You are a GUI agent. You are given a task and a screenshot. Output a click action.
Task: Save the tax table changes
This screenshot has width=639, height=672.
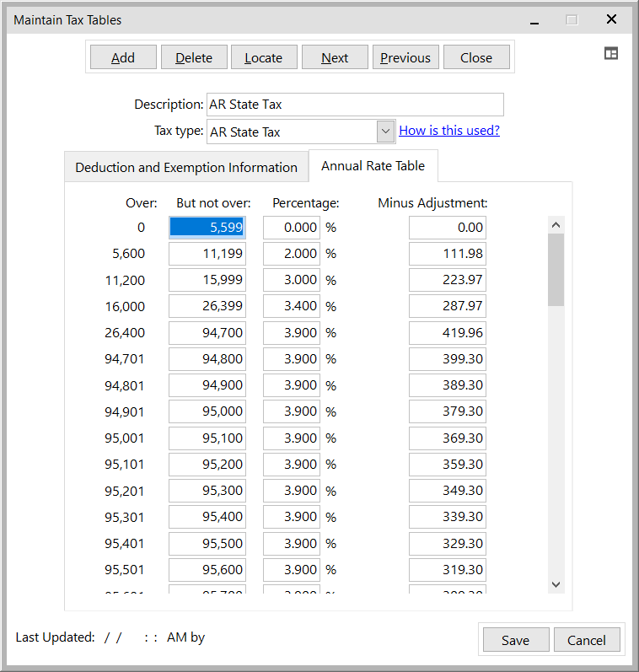(x=515, y=640)
